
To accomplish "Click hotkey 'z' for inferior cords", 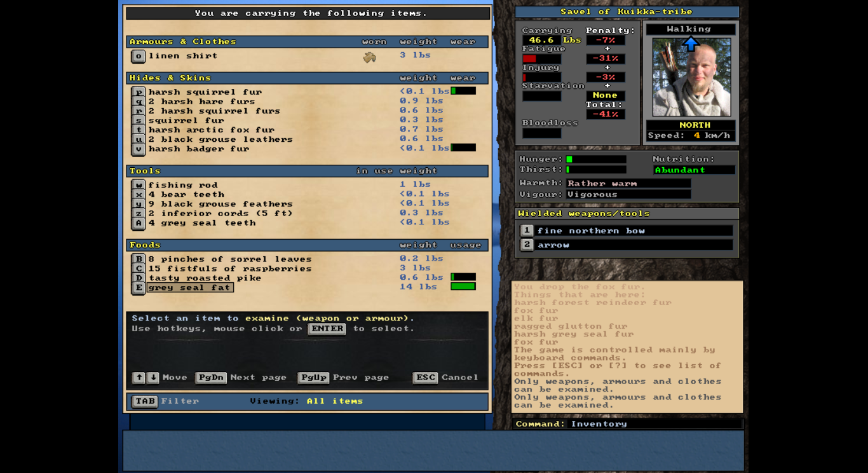I will click(x=139, y=214).
